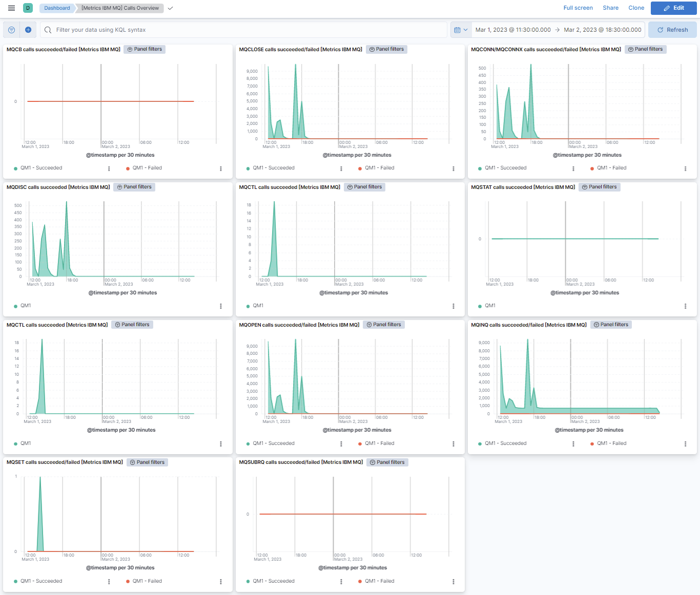Image resolution: width=700 pixels, height=595 pixels.
Task: Open the saved query filter menu icon
Action: pos(11,30)
